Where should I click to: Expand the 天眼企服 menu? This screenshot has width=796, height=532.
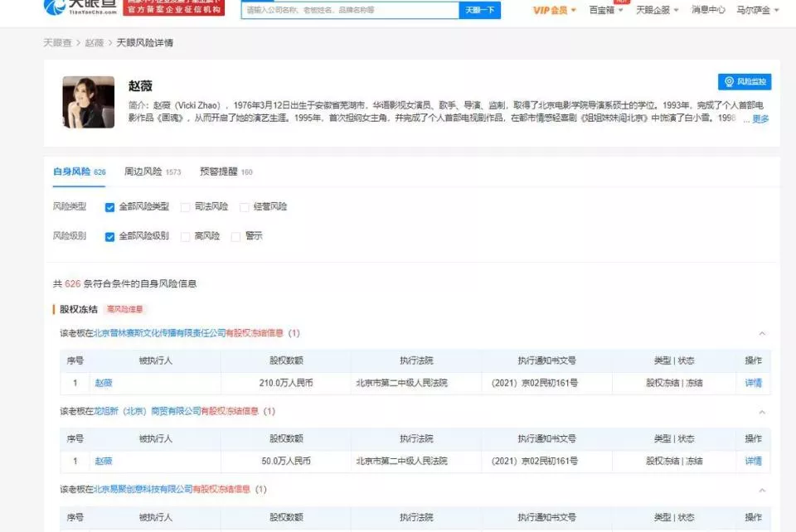click(x=658, y=10)
